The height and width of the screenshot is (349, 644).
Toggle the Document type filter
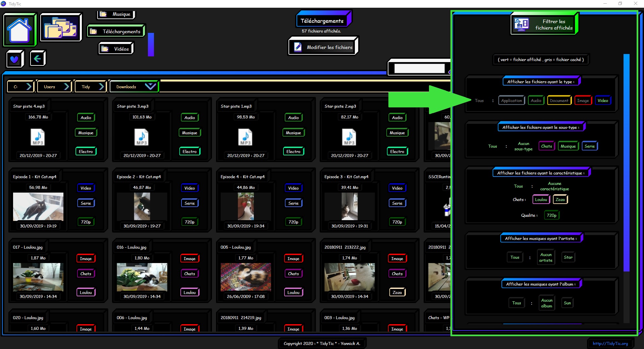pos(559,100)
